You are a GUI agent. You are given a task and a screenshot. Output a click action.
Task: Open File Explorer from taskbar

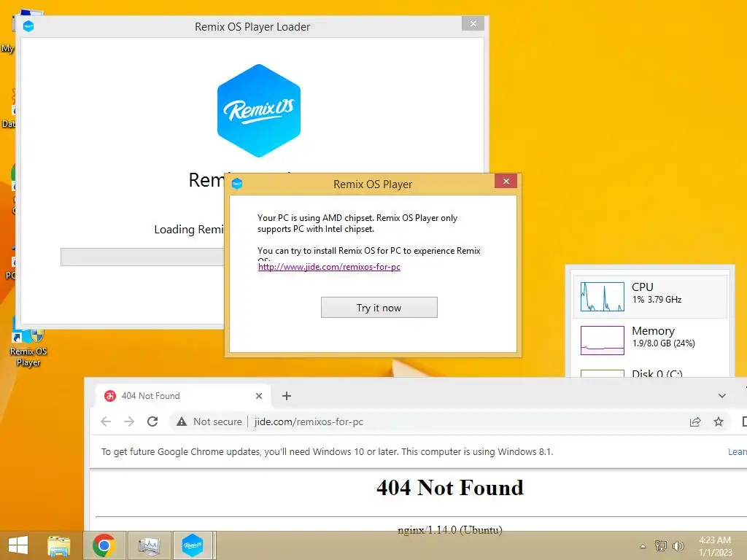58,545
